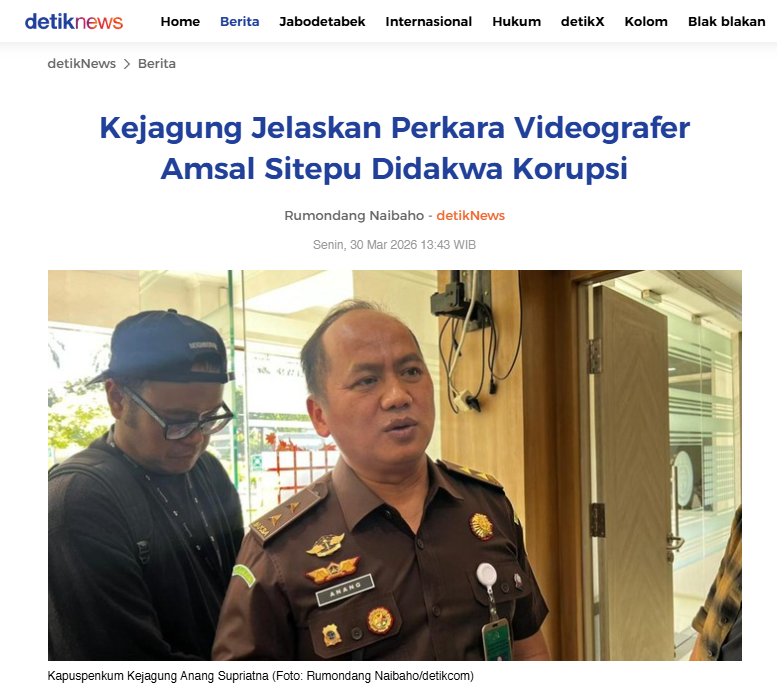
Task: Go to the Kolom section
Action: (x=646, y=22)
